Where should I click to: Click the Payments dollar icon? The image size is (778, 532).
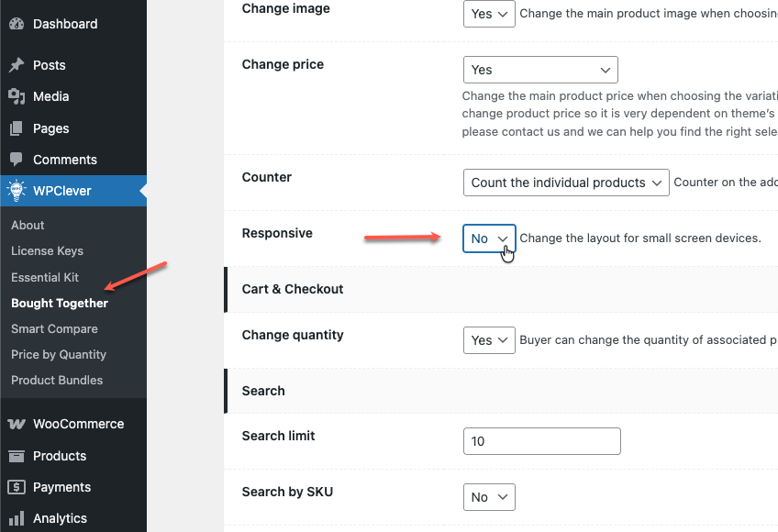[x=17, y=487]
